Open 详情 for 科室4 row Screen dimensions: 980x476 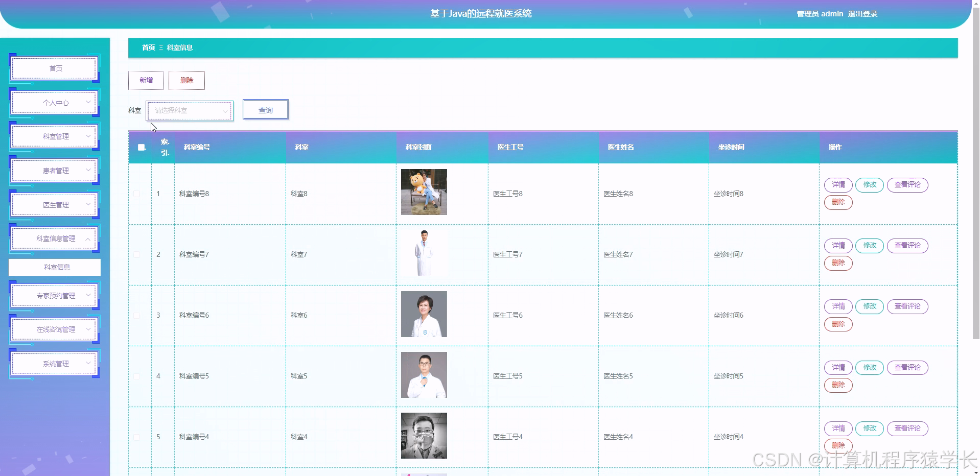coord(838,429)
